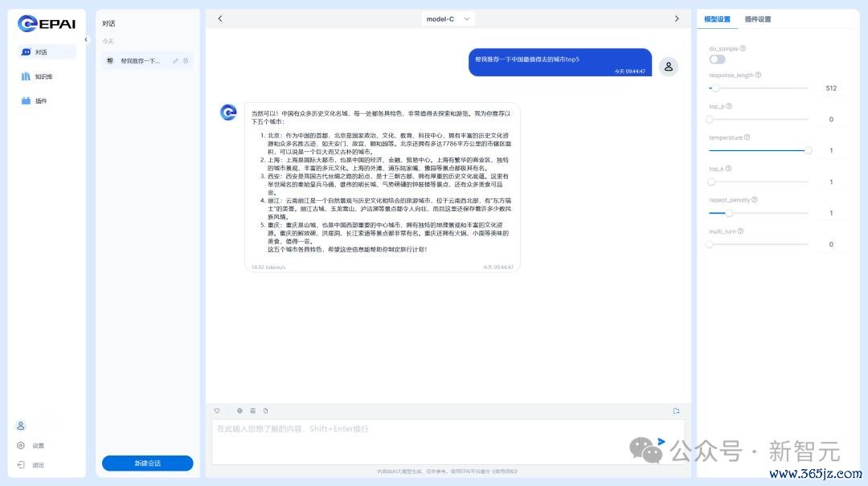Click the 新建会话 new chat button
Image resolution: width=868 pixels, height=486 pixels.
(147, 464)
